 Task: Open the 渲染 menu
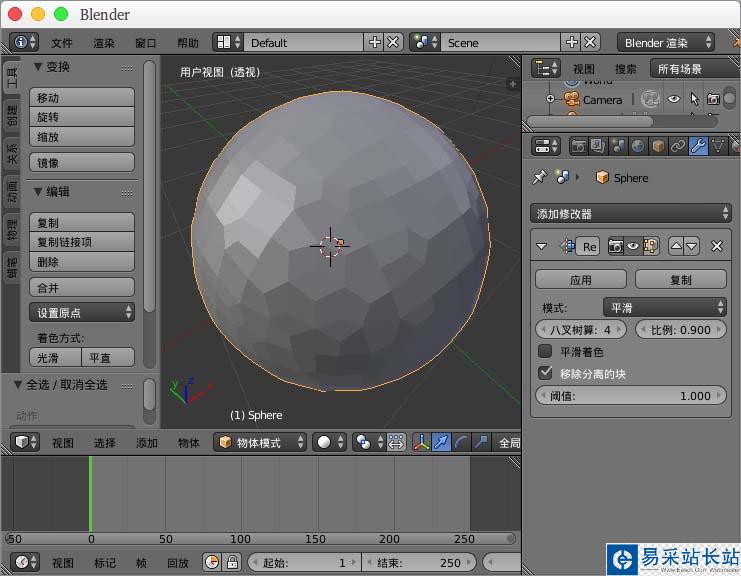click(103, 43)
